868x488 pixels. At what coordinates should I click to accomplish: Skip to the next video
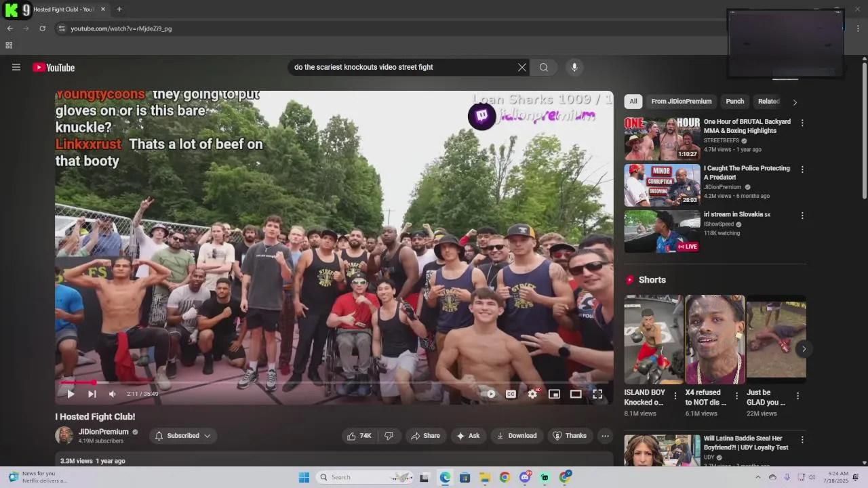coord(92,394)
